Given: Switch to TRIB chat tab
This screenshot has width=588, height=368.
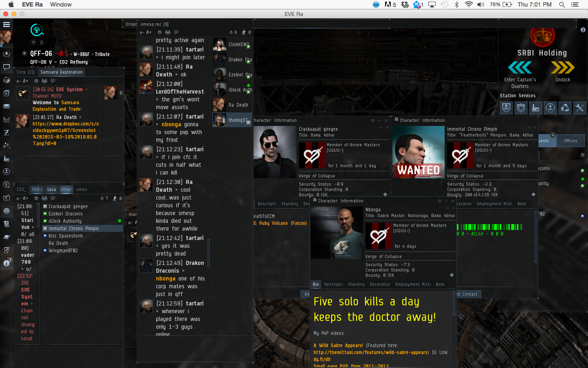Looking at the screenshot, I should 37,189.
